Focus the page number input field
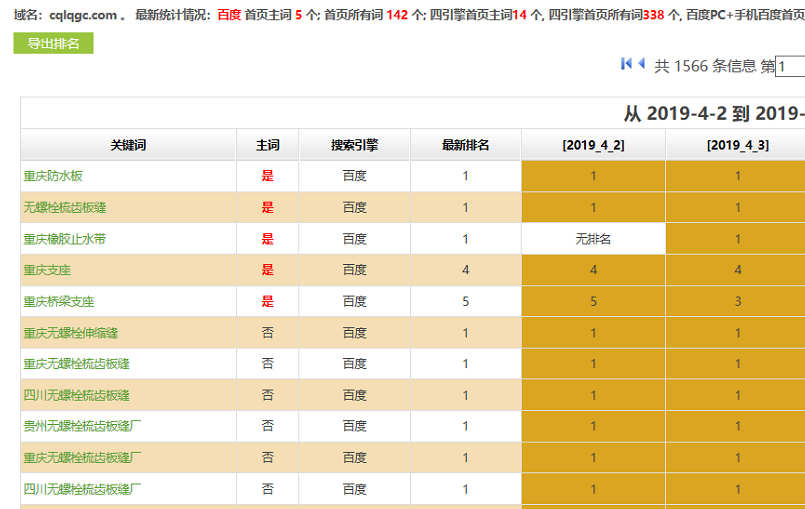Image resolution: width=805 pixels, height=509 pixels. (790, 67)
